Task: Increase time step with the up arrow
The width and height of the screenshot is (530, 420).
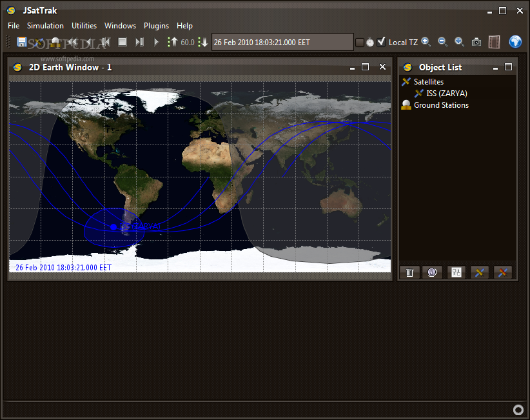Action: 173,43
